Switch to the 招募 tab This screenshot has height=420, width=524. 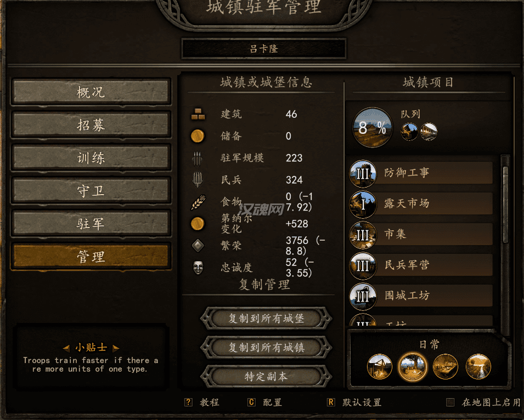point(91,125)
